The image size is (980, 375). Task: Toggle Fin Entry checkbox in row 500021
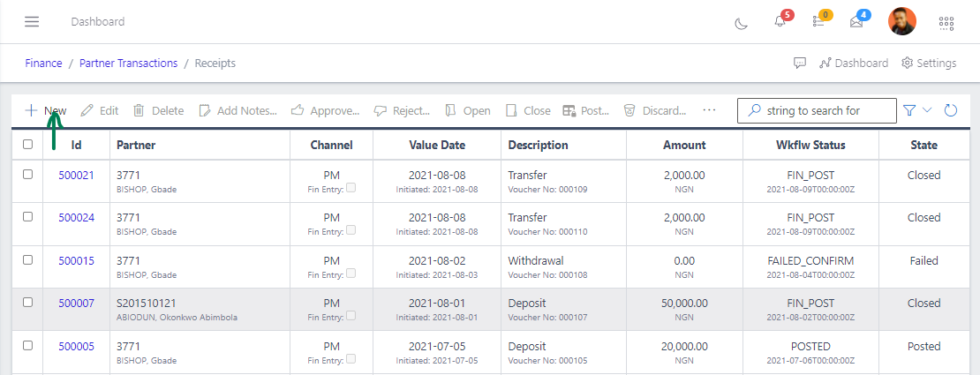click(x=351, y=187)
